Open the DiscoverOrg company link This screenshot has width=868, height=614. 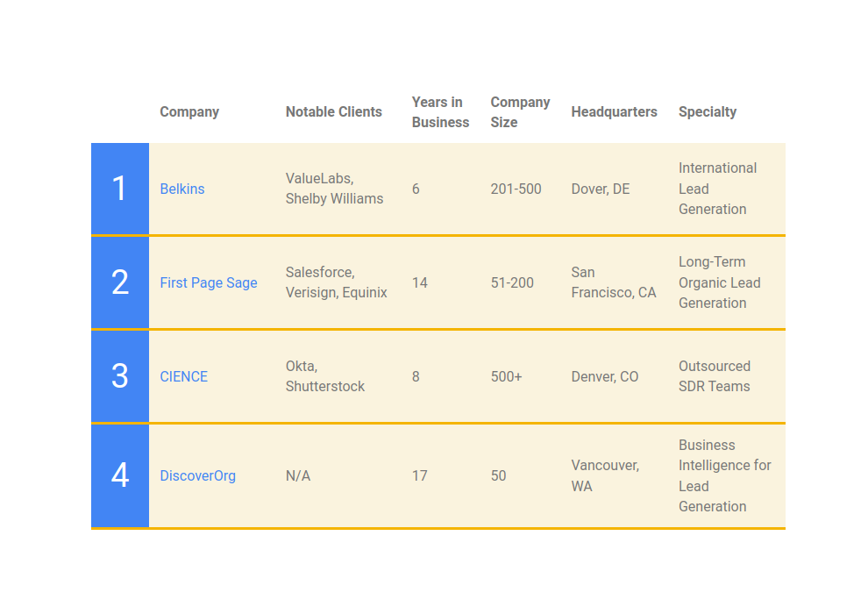click(x=197, y=475)
